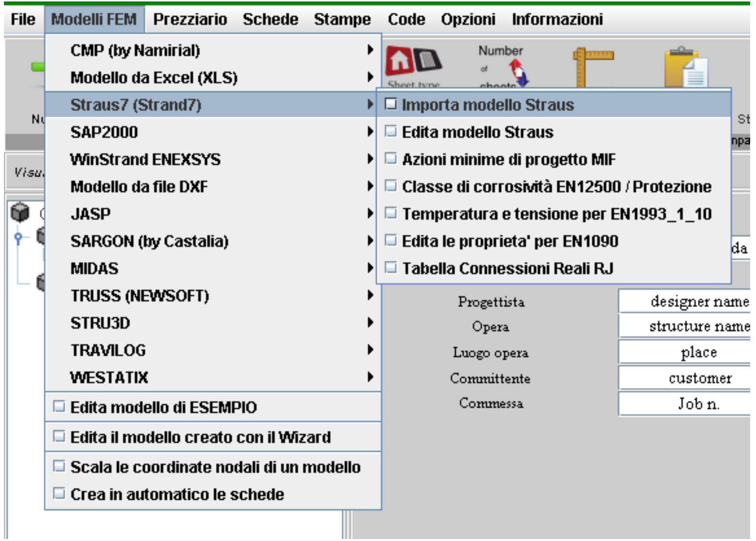Open the Opzioni menu

(x=468, y=20)
